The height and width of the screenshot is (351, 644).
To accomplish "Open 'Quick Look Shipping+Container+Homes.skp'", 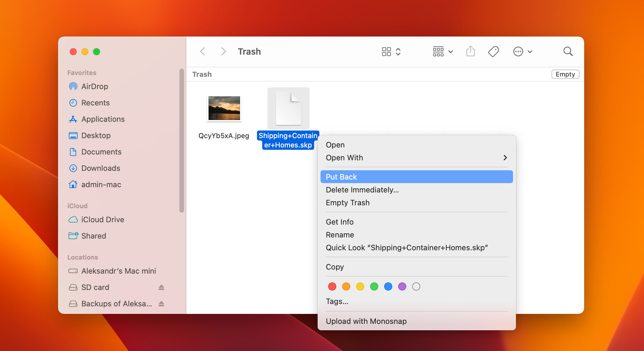I will coord(406,247).
